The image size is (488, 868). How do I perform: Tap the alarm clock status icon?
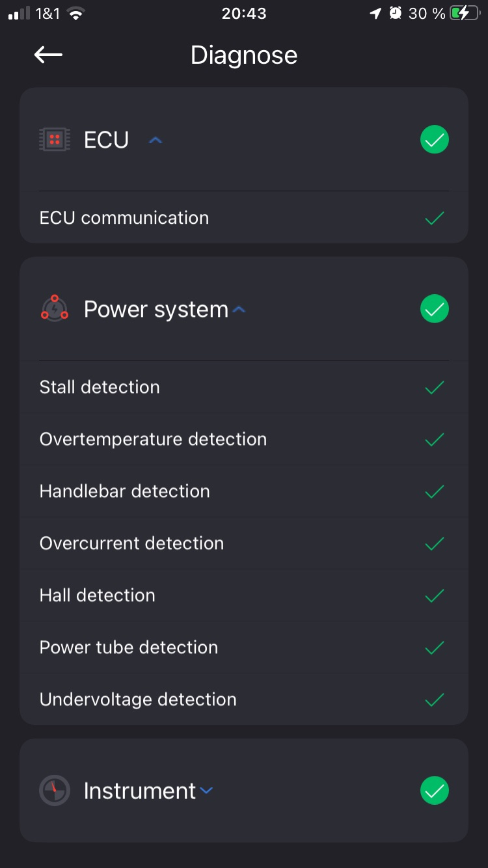tap(395, 14)
